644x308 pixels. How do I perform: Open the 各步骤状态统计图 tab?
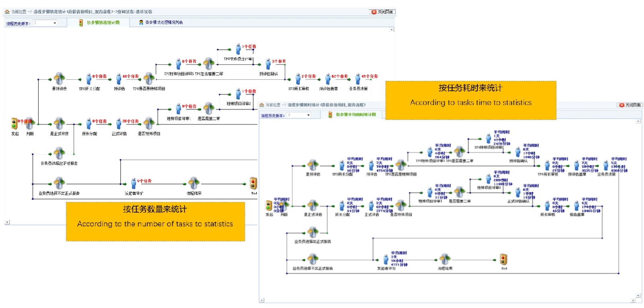pyautogui.click(x=99, y=23)
